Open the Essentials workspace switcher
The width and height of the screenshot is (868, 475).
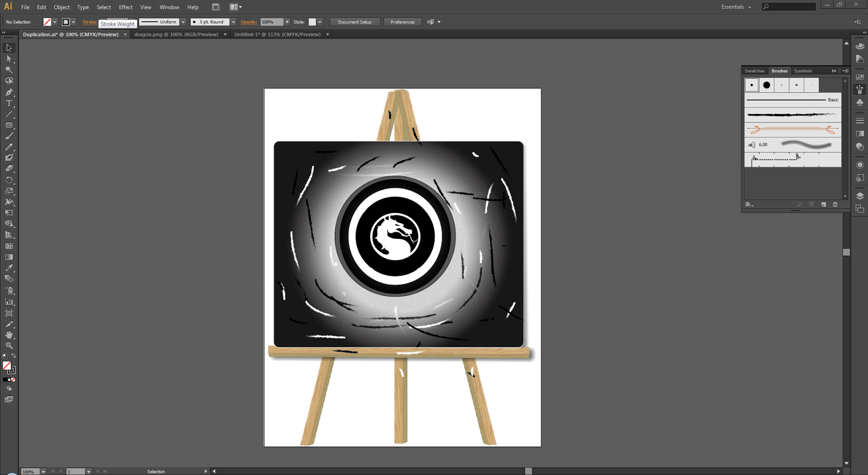(x=736, y=7)
